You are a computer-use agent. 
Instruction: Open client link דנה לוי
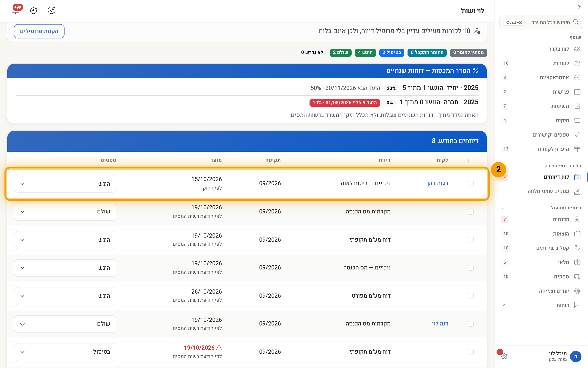pos(440,323)
